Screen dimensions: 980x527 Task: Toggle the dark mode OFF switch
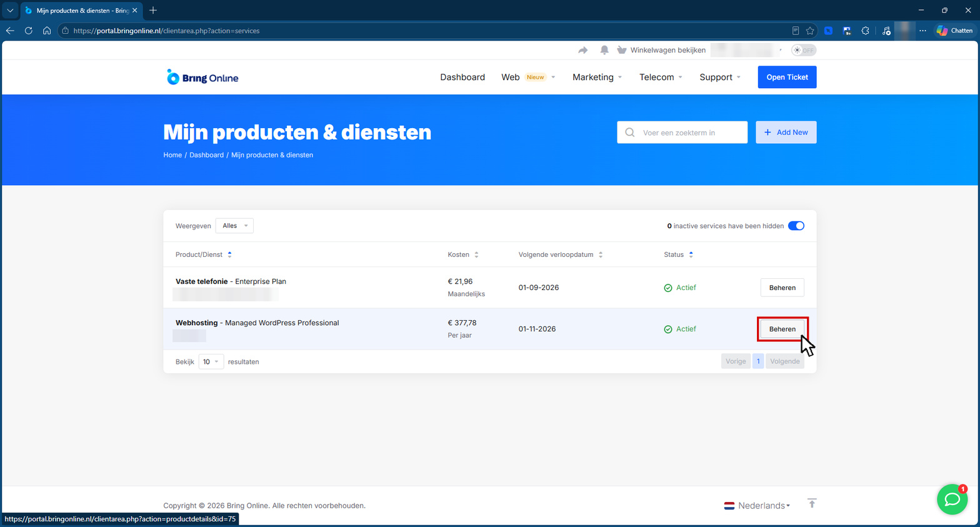804,50
